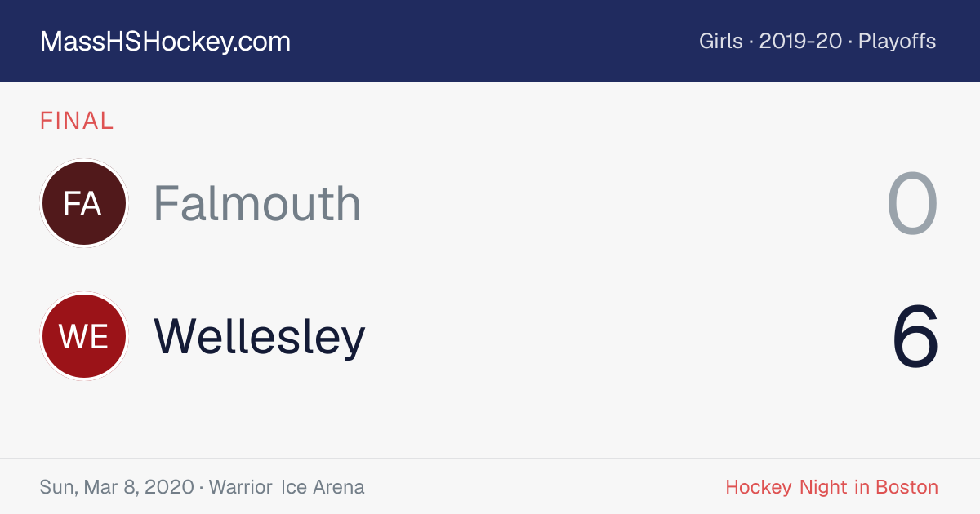The height and width of the screenshot is (514, 980).
Task: Click the Wellesley WE team logo
Action: 84,336
